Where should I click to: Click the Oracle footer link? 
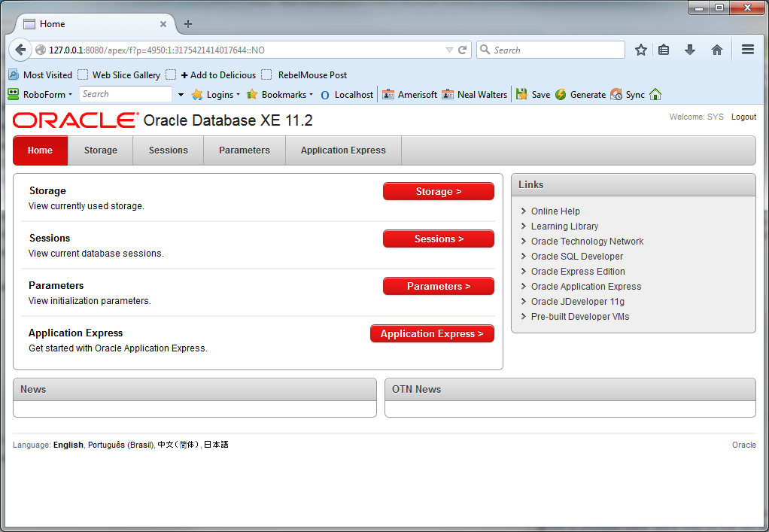[x=744, y=445]
